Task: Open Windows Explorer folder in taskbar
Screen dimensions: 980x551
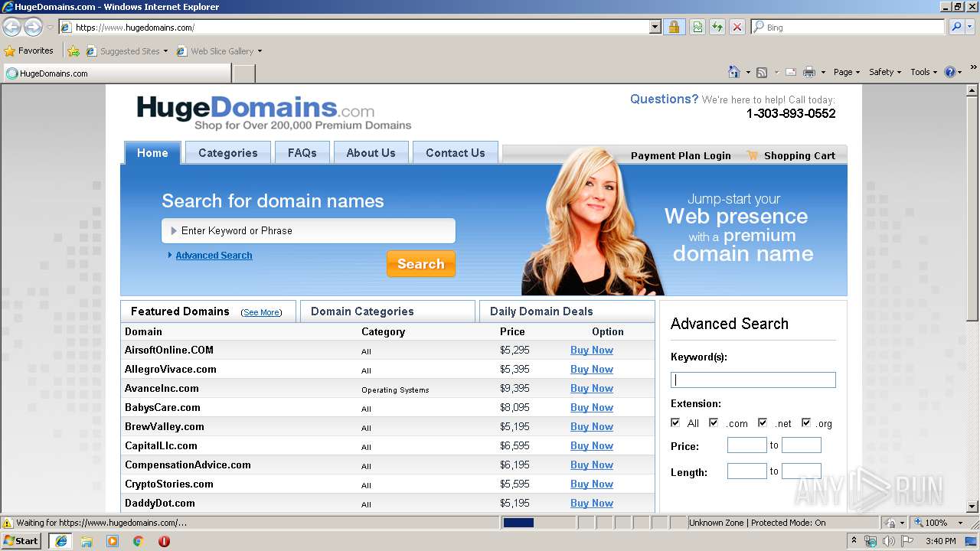Action: pos(87,541)
